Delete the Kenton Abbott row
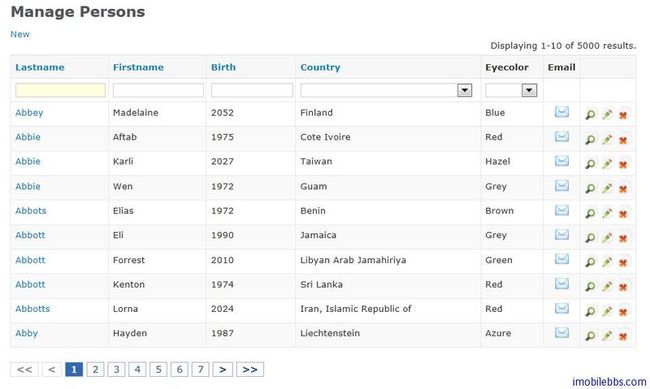This screenshot has height=389, width=650. coord(623,287)
